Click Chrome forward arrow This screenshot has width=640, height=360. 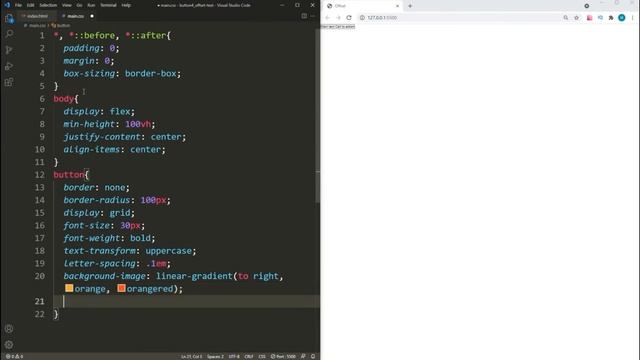338,18
